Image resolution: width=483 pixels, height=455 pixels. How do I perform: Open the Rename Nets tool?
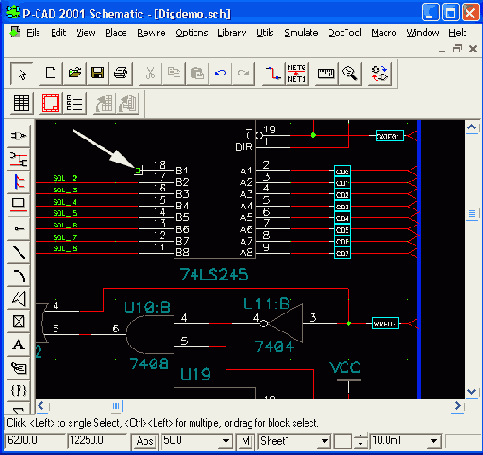pyautogui.click(x=296, y=73)
